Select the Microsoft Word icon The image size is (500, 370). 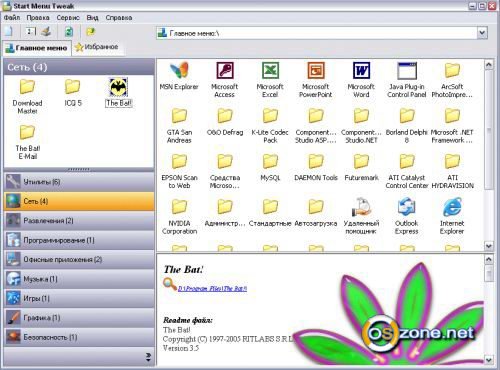361,70
